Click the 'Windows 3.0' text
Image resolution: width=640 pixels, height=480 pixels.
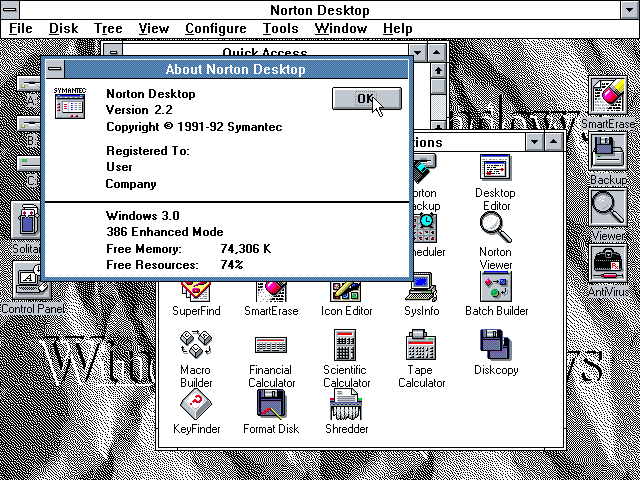click(x=143, y=216)
